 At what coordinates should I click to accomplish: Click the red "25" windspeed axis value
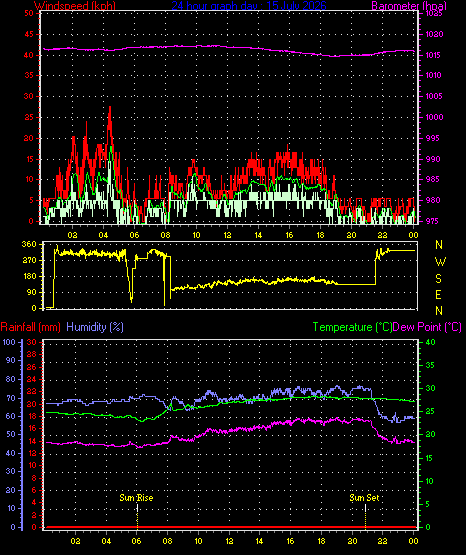tap(29, 117)
